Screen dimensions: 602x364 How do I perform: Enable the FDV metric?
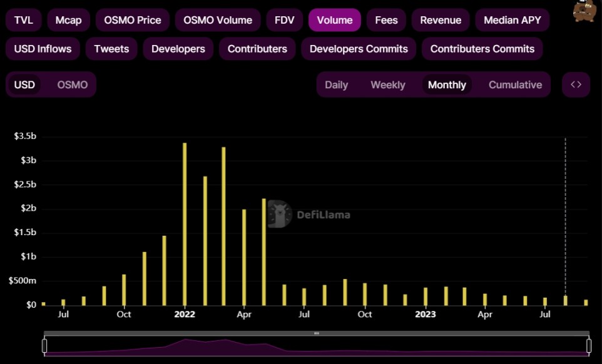point(284,19)
